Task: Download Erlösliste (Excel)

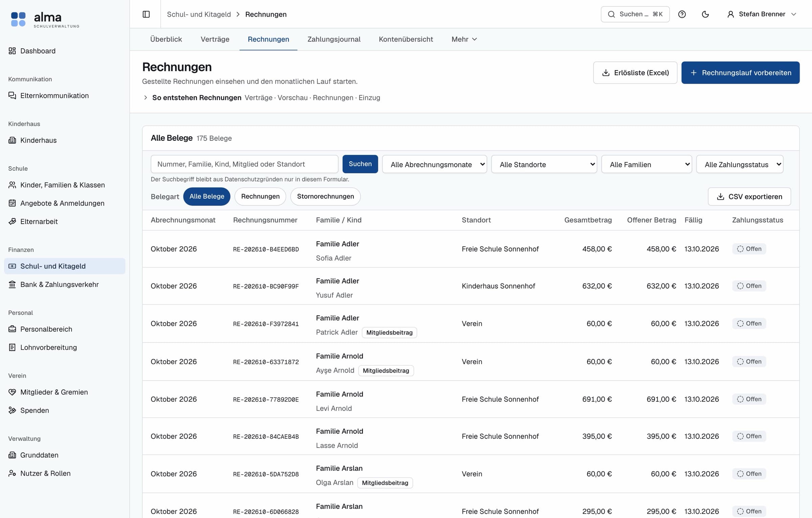Action: tap(635, 72)
